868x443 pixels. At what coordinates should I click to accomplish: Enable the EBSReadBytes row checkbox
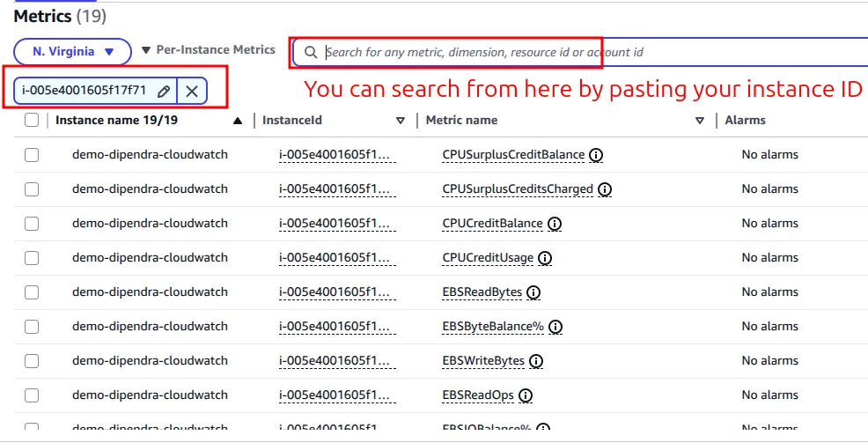click(x=32, y=292)
